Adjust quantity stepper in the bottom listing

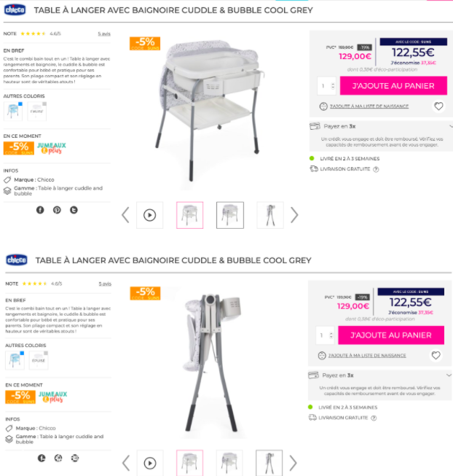pyautogui.click(x=331, y=335)
